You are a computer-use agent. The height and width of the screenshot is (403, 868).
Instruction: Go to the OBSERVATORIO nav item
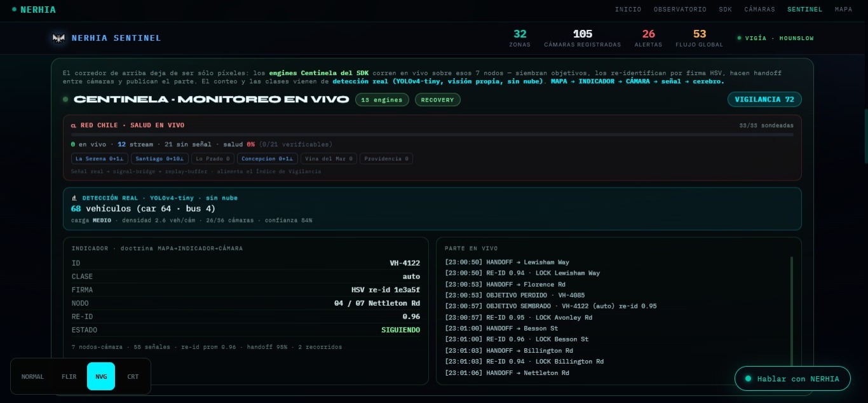(680, 10)
